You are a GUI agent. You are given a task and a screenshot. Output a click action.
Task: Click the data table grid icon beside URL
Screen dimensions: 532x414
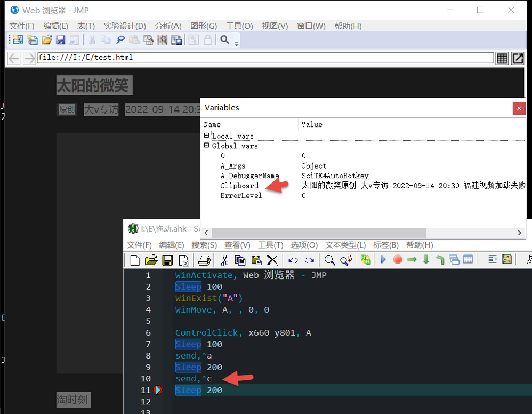click(x=502, y=58)
